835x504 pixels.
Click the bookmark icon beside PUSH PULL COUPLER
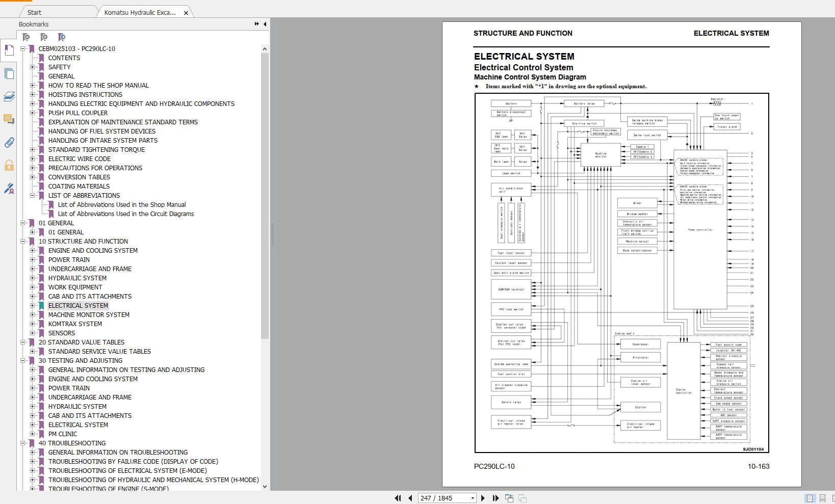click(x=41, y=113)
